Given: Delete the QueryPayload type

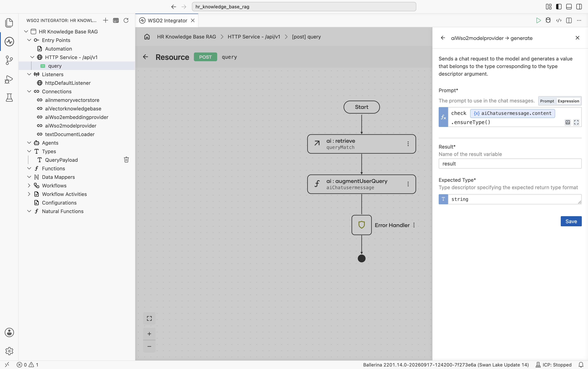Looking at the screenshot, I should coord(126,160).
